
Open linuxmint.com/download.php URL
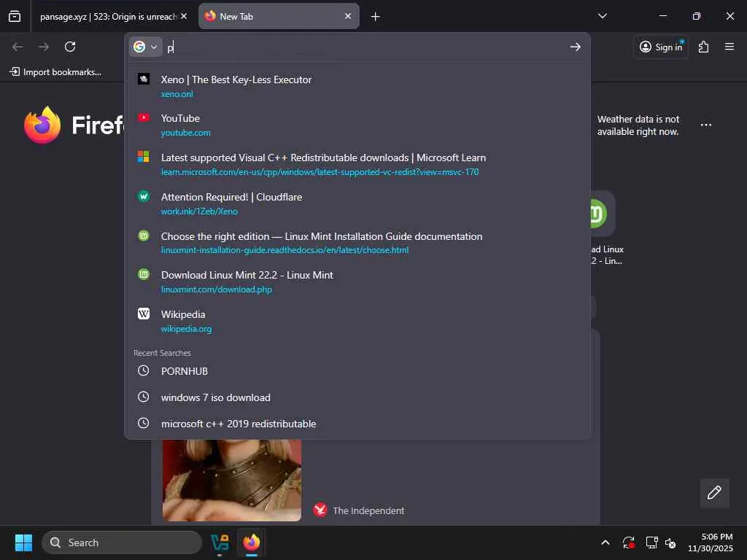[x=216, y=289]
